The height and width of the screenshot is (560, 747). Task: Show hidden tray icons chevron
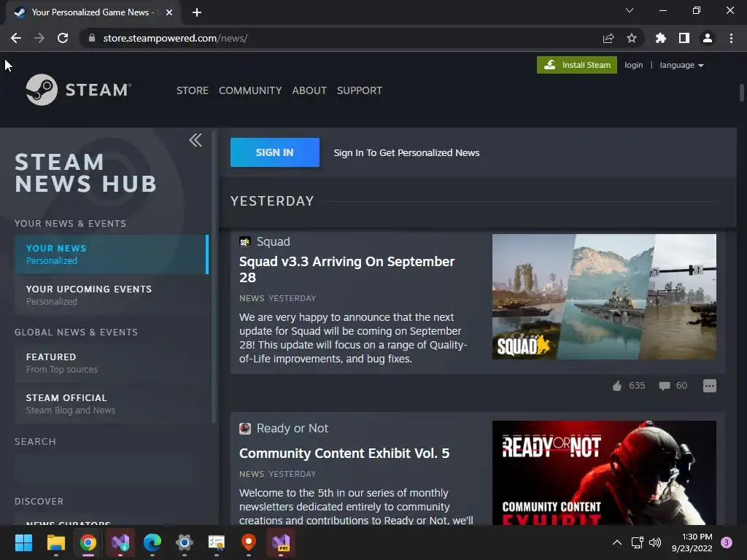tap(617, 542)
